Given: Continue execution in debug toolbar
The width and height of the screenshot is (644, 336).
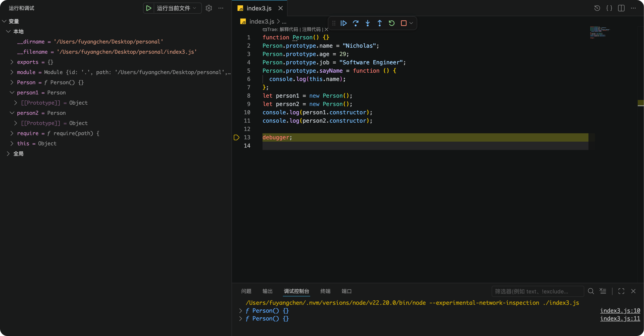Looking at the screenshot, I should tap(344, 23).
